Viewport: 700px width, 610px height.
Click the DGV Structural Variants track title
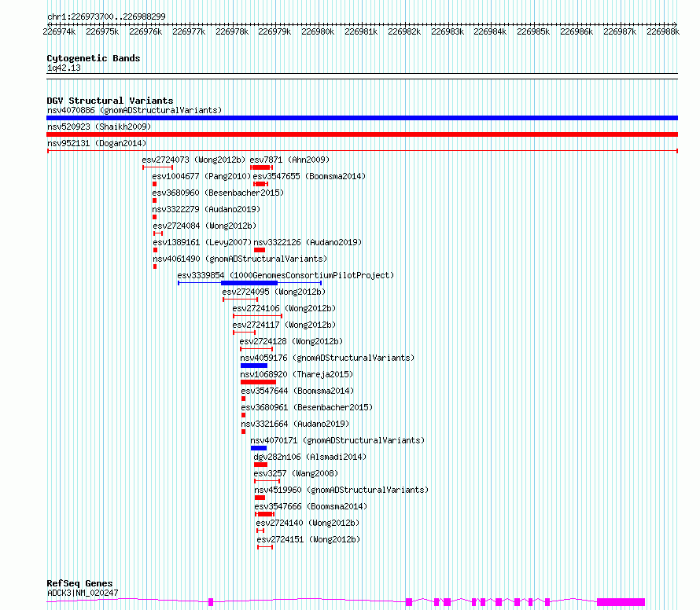coord(110,101)
